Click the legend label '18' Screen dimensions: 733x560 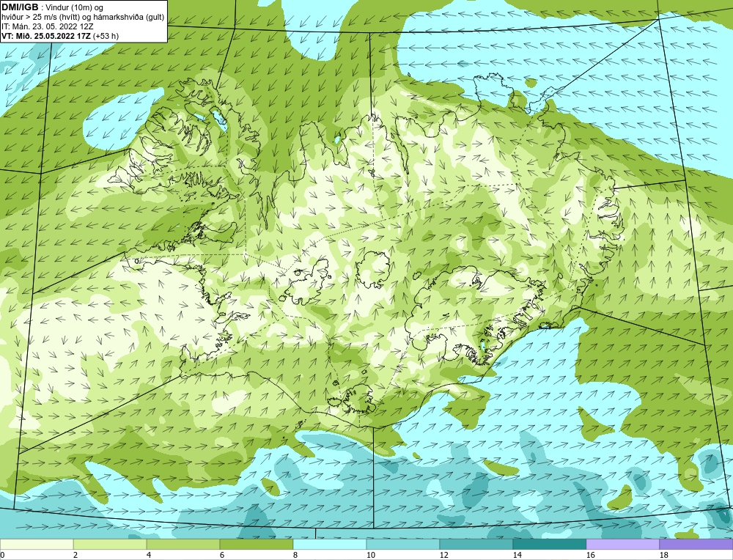[x=664, y=555]
